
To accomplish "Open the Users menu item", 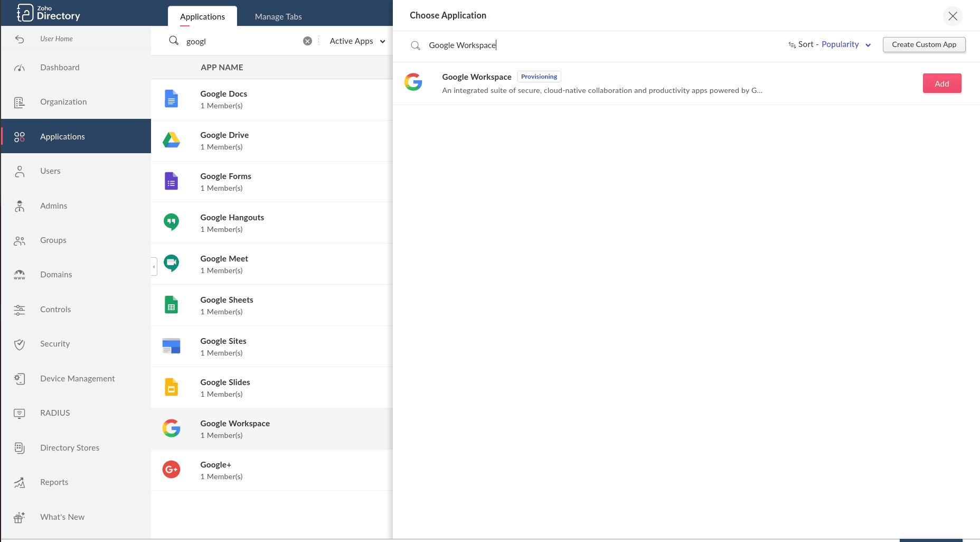I will [x=50, y=171].
